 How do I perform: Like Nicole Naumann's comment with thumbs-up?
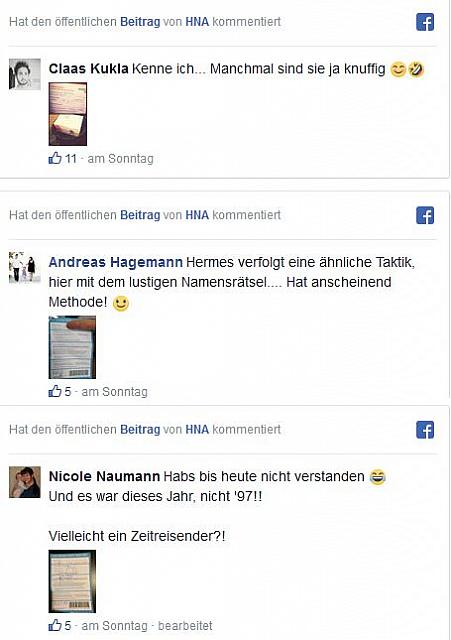click(55, 625)
